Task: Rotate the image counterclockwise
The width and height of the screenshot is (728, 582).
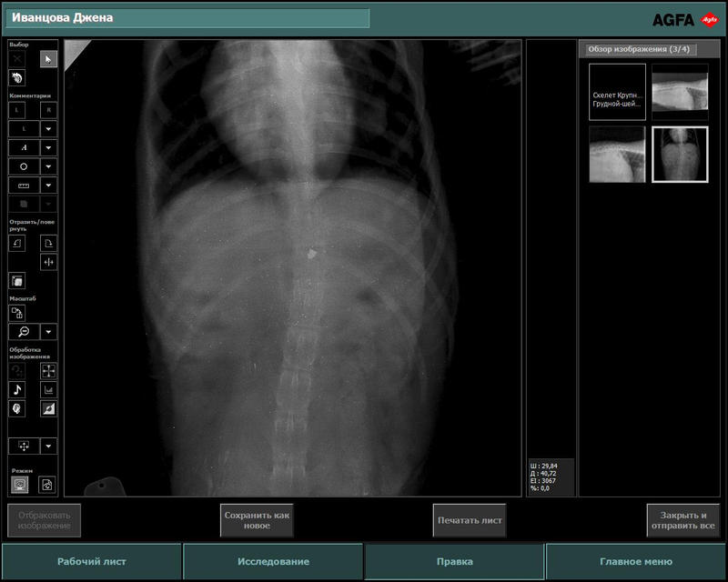Action: point(17,243)
